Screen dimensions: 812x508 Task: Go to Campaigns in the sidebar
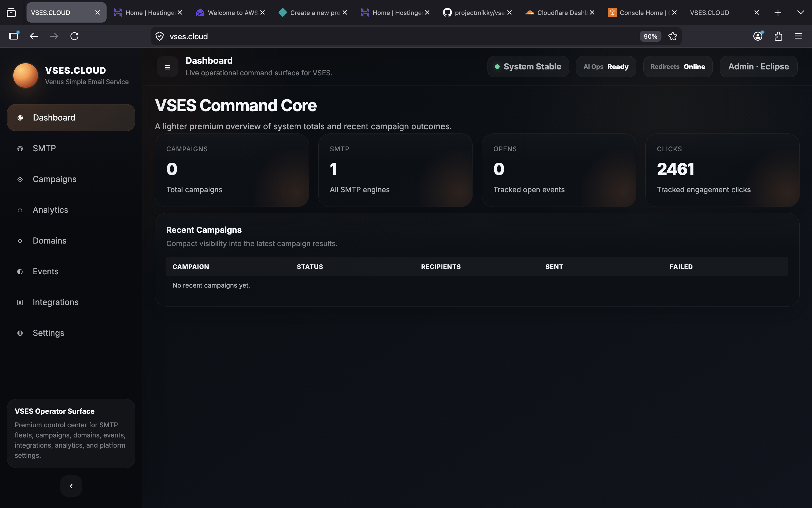(71, 179)
